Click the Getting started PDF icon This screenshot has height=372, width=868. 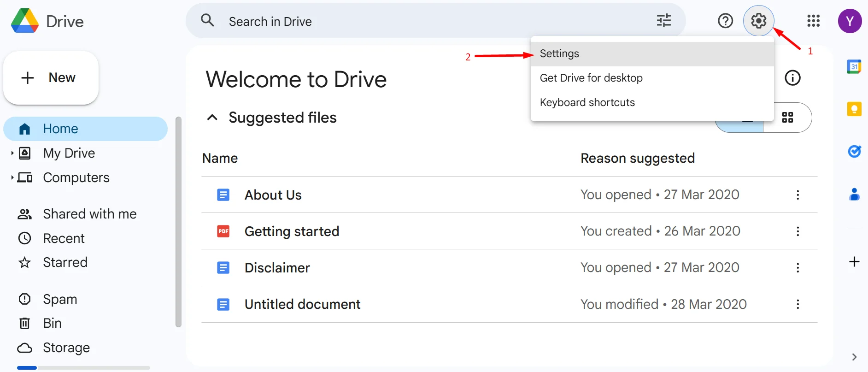(223, 231)
